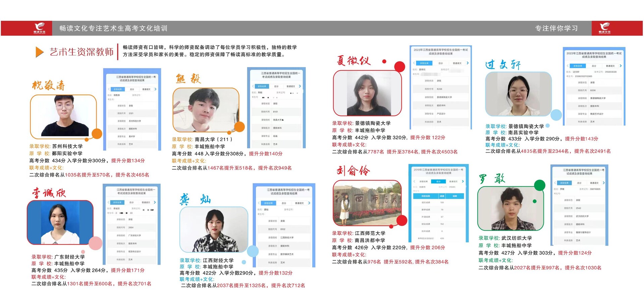View the 2023 result screenshot beside 过文轩
Screen dimensions: 644x299
(x=594, y=86)
